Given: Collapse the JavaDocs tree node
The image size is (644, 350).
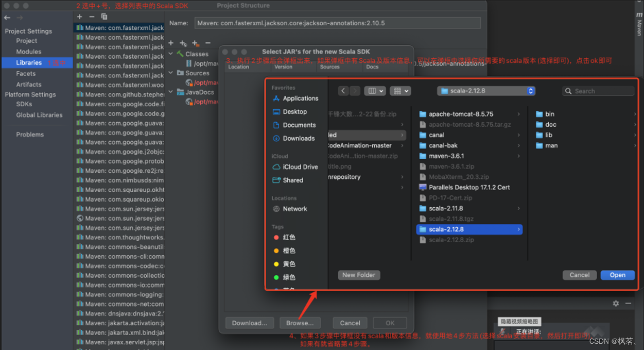Looking at the screenshot, I should click(x=171, y=92).
